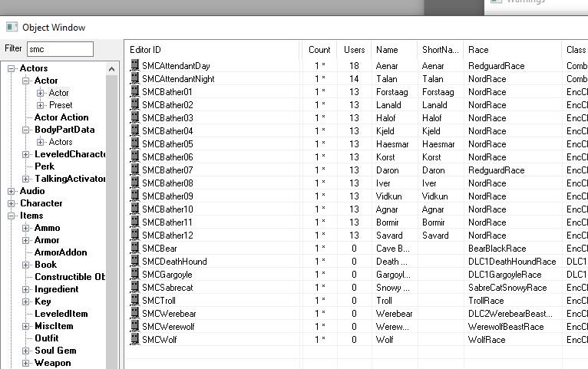
Task: Expand the Character category
Action: (12, 203)
